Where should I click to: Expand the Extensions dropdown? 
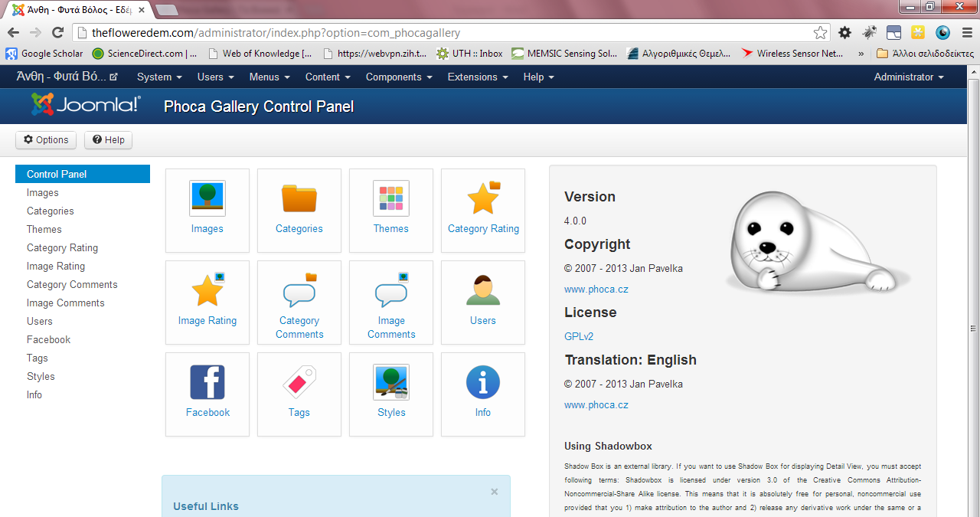(x=478, y=77)
